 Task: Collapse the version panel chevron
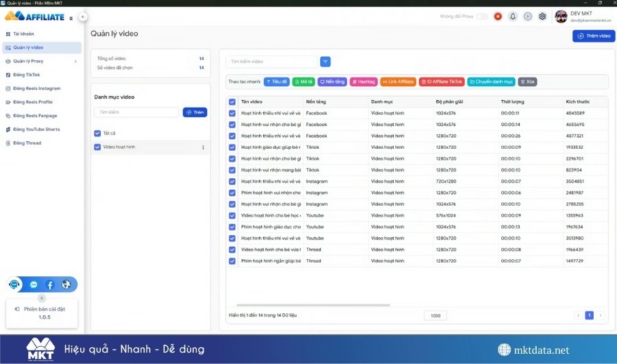pyautogui.click(x=42, y=298)
